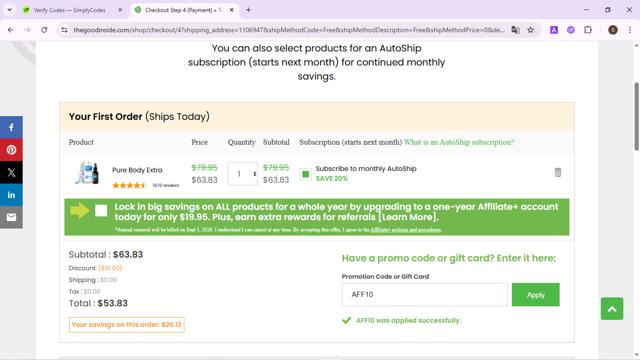Share page on LinkedIn sidebar icon
This screenshot has width=640, height=360.
coord(11,195)
